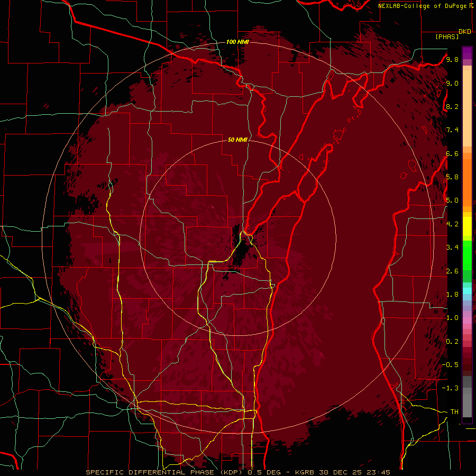Pick the pink segment of the color bar
The height and width of the screenshot is (476, 476).
tap(467, 321)
